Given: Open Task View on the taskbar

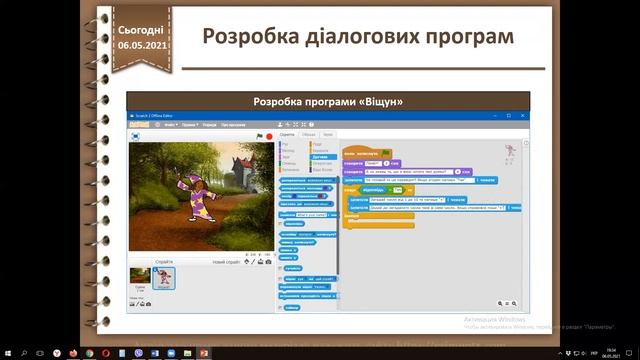Looking at the screenshot, I should pyautogui.click(x=40, y=353).
